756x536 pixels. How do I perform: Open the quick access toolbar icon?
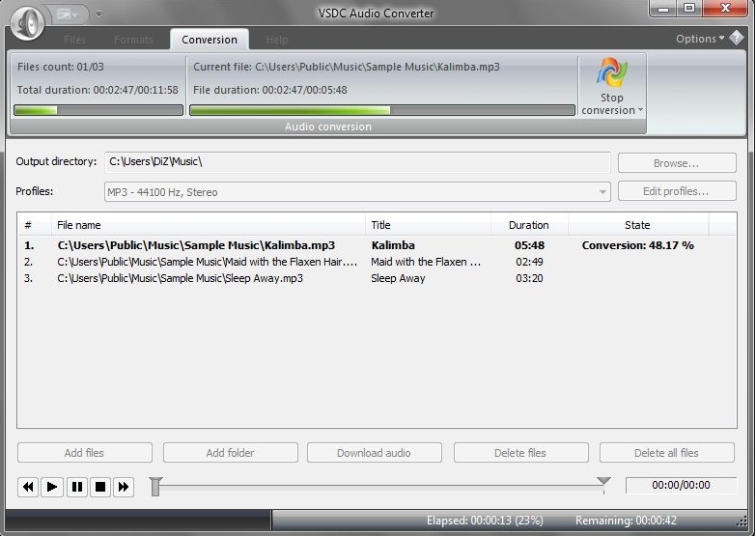(70, 14)
